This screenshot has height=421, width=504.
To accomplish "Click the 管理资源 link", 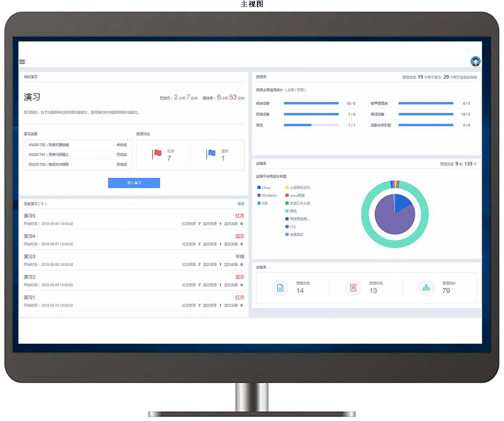I will 409,77.
